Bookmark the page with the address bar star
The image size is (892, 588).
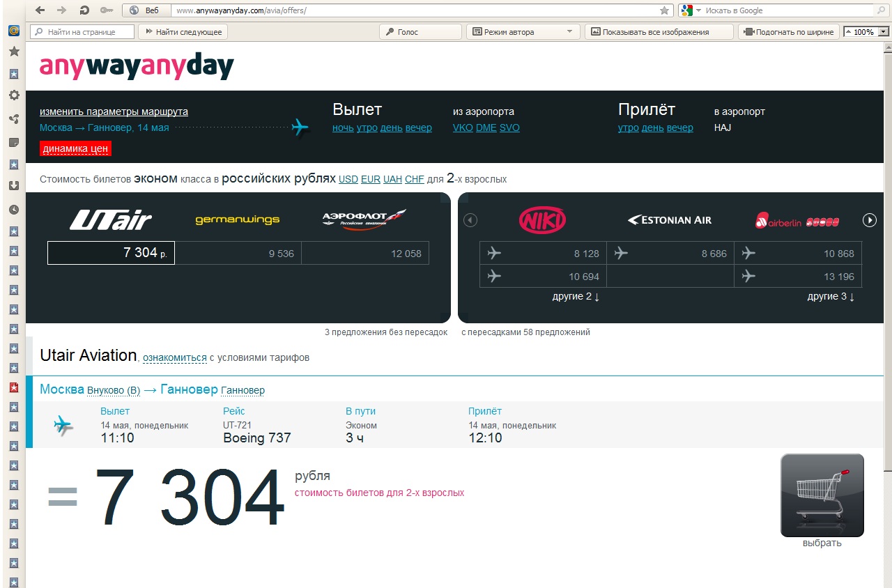(x=664, y=10)
